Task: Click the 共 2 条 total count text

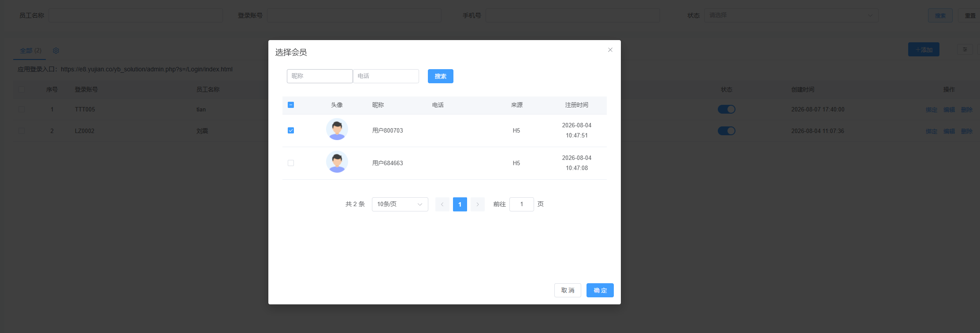Action: click(355, 204)
